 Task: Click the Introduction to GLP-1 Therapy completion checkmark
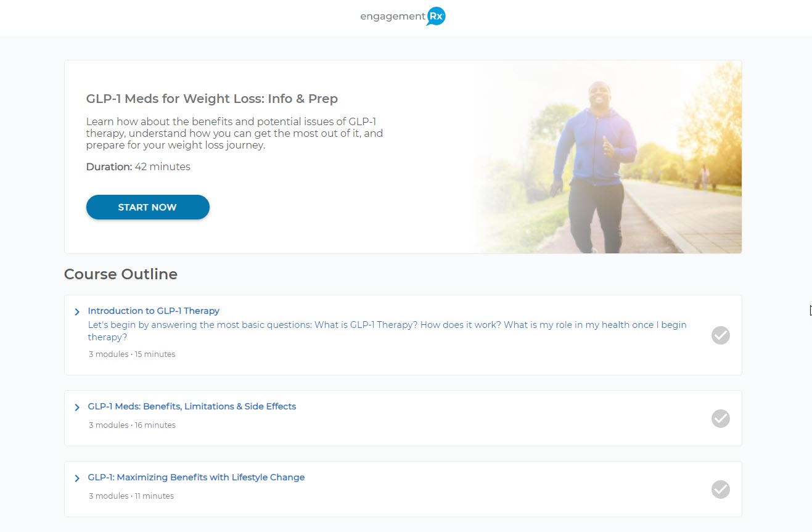(720, 335)
